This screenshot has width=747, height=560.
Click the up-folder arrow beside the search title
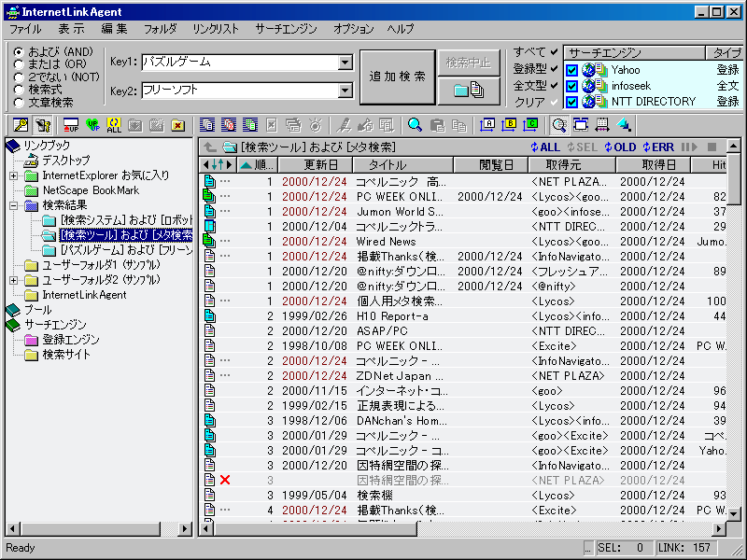click(208, 147)
